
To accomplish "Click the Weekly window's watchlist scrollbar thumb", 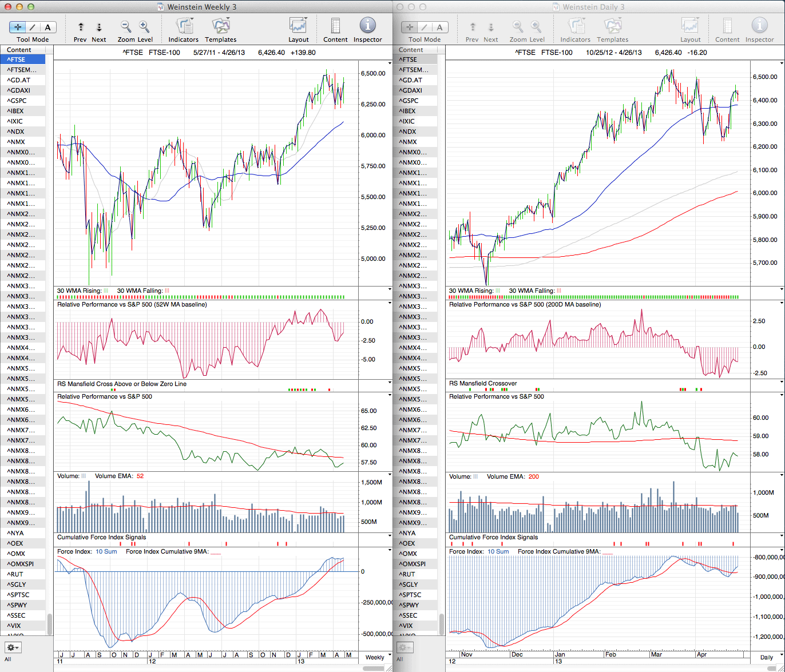I will (x=50, y=624).
